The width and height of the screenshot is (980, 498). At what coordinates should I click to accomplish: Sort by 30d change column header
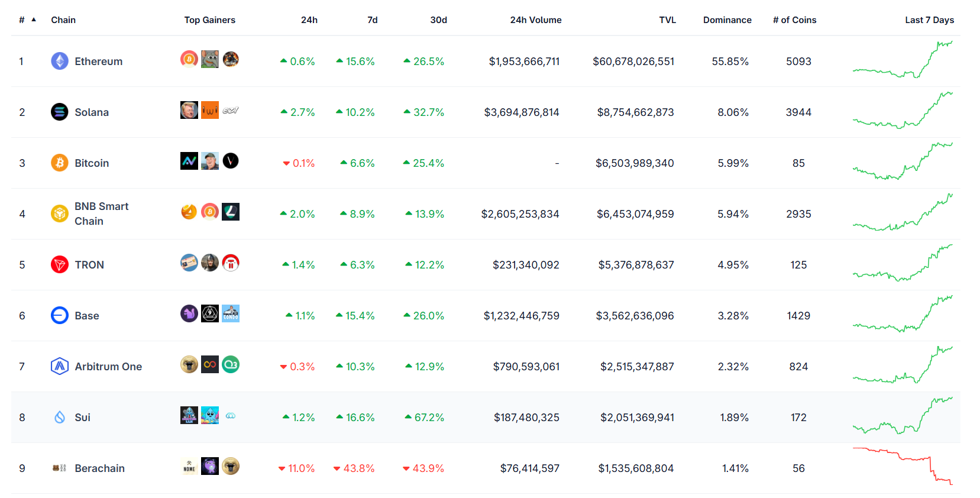pos(438,20)
